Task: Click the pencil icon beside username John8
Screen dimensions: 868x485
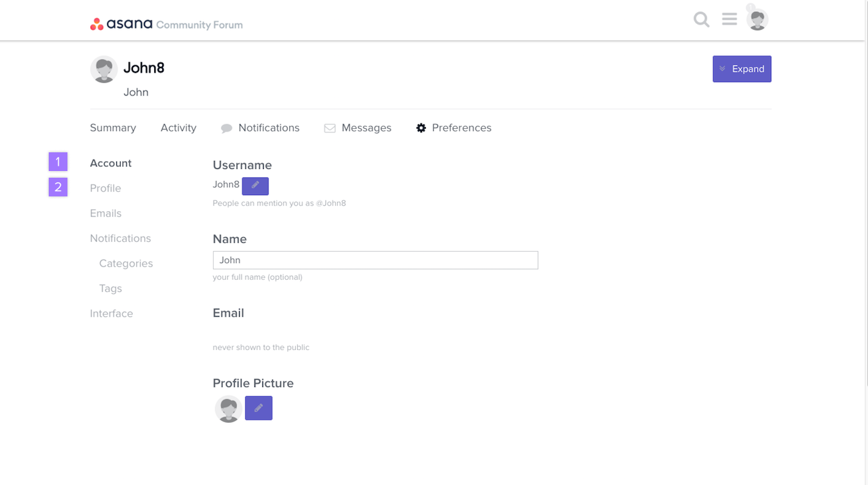Action: (255, 186)
